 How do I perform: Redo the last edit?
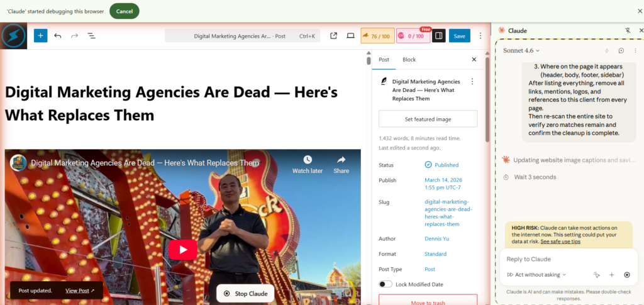click(74, 36)
